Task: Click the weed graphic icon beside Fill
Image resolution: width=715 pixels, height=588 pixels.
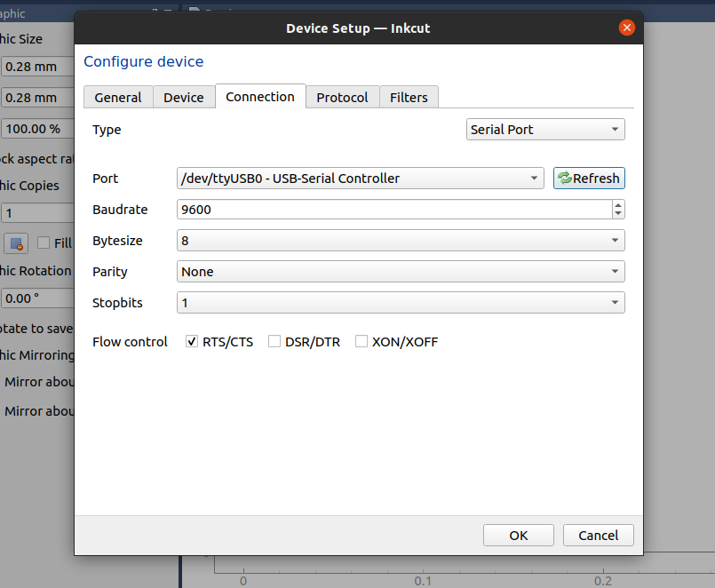Action: point(16,243)
